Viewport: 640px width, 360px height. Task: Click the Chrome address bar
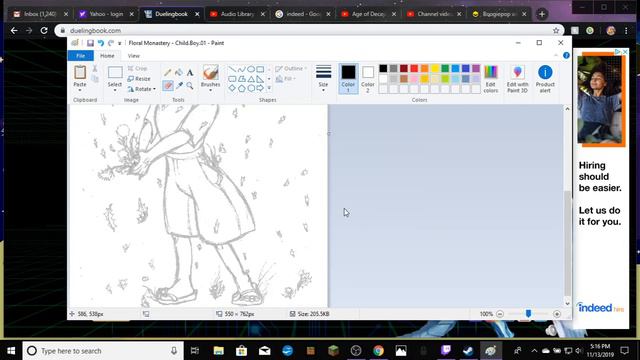pyautogui.click(x=310, y=31)
